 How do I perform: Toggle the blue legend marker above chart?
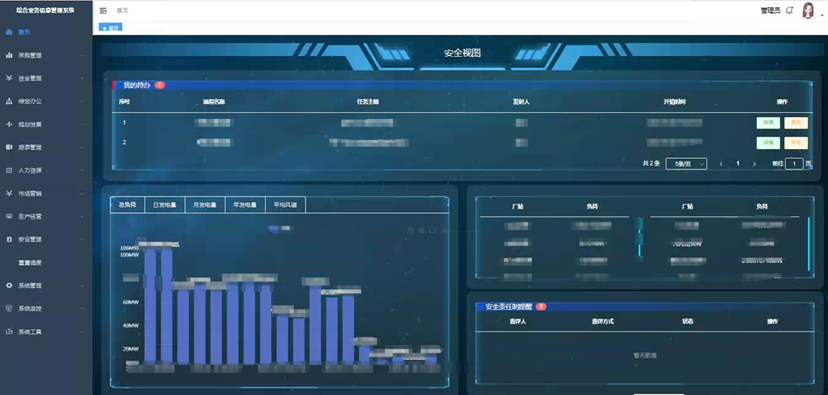coord(274,228)
